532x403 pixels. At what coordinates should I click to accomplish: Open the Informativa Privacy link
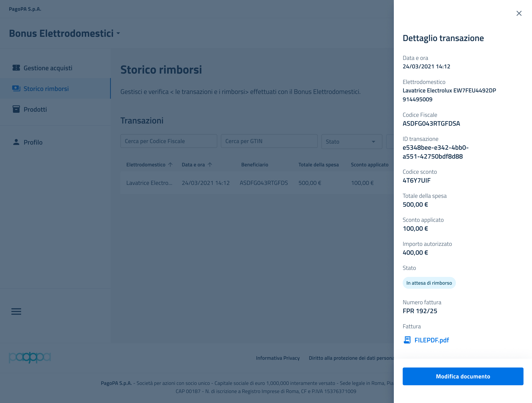point(277,358)
